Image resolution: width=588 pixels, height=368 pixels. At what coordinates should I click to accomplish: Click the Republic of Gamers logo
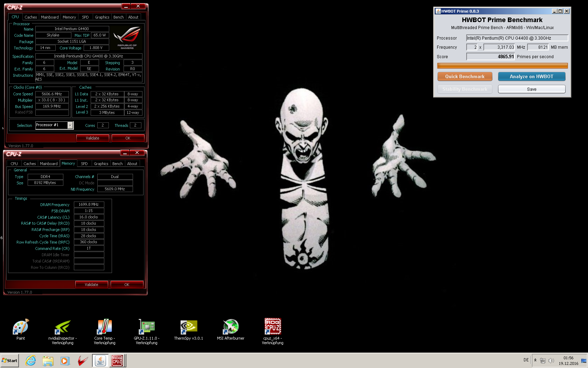tap(127, 38)
